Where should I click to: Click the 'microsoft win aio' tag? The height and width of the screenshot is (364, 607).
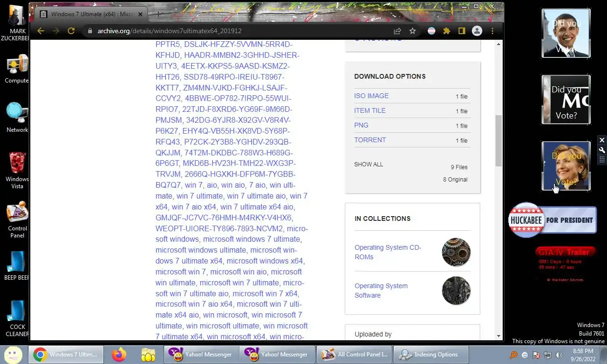pos(238,272)
